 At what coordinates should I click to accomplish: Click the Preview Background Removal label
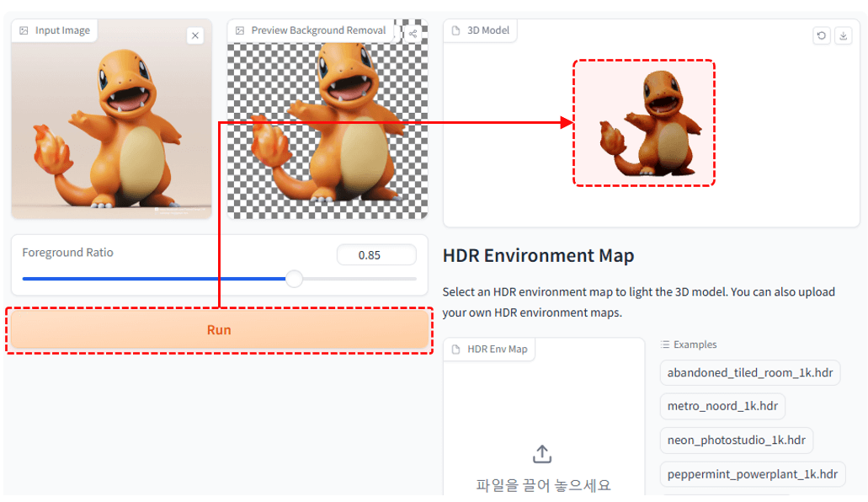point(318,30)
